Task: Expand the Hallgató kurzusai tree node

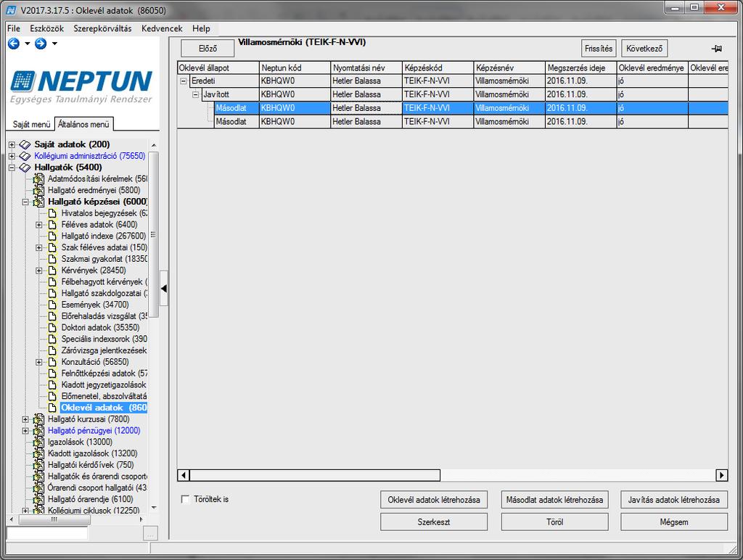Action: click(x=25, y=419)
